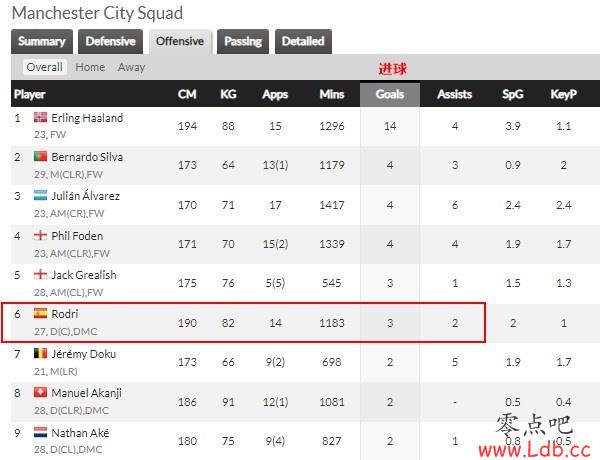Open the Defensive stats tab
The height and width of the screenshot is (460, 600).
[x=110, y=41]
